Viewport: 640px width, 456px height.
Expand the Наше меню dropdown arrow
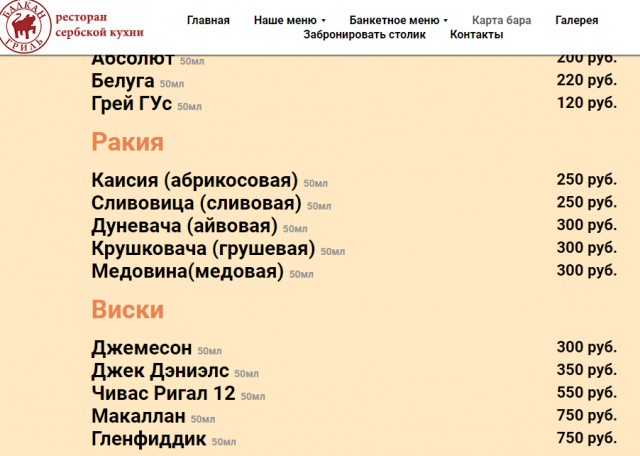(x=323, y=20)
